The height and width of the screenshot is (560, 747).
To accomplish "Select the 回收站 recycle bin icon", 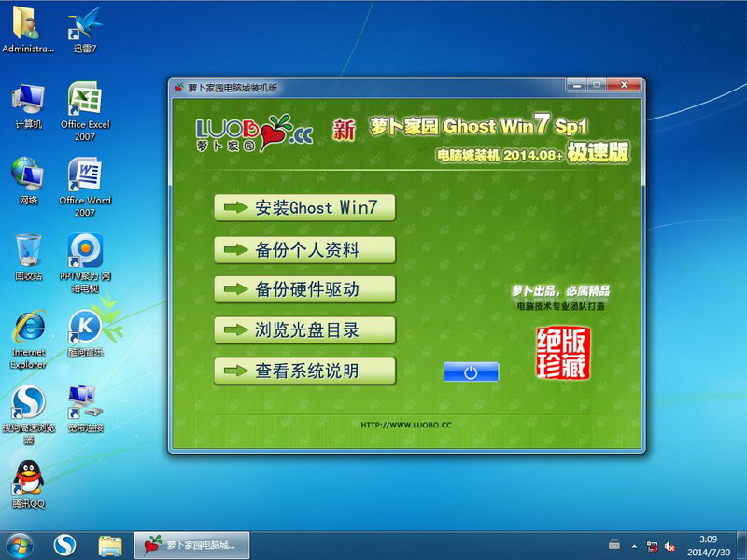I will click(x=28, y=258).
